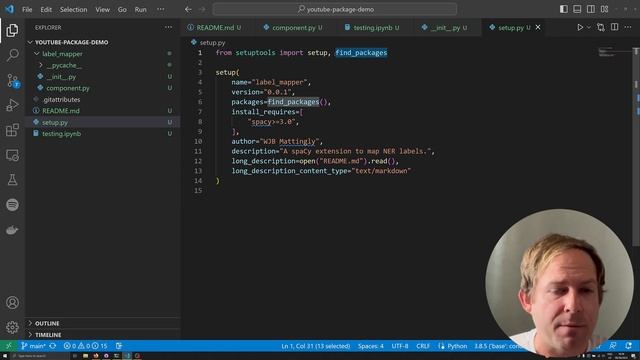Open component.py in the Explorer tree

tap(68, 88)
